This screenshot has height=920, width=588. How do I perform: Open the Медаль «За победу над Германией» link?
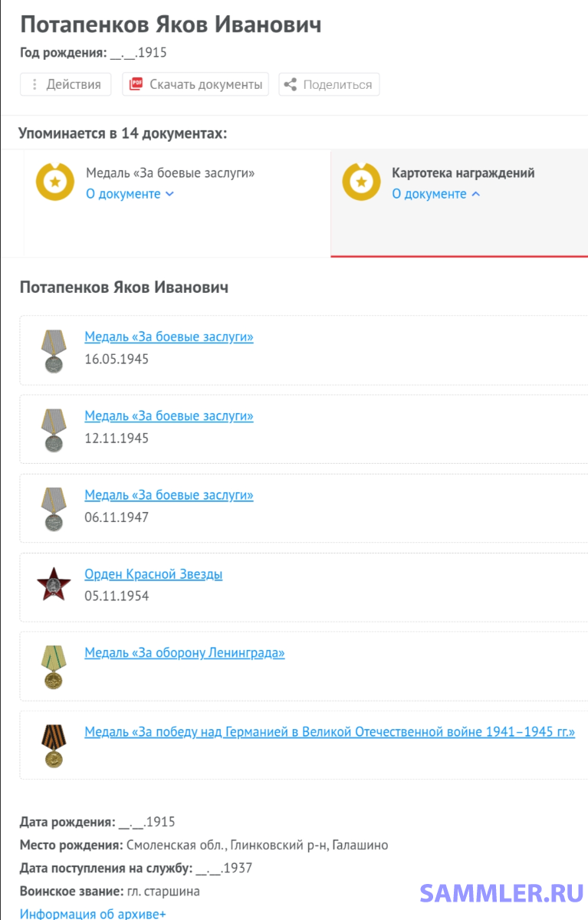pos(330,732)
